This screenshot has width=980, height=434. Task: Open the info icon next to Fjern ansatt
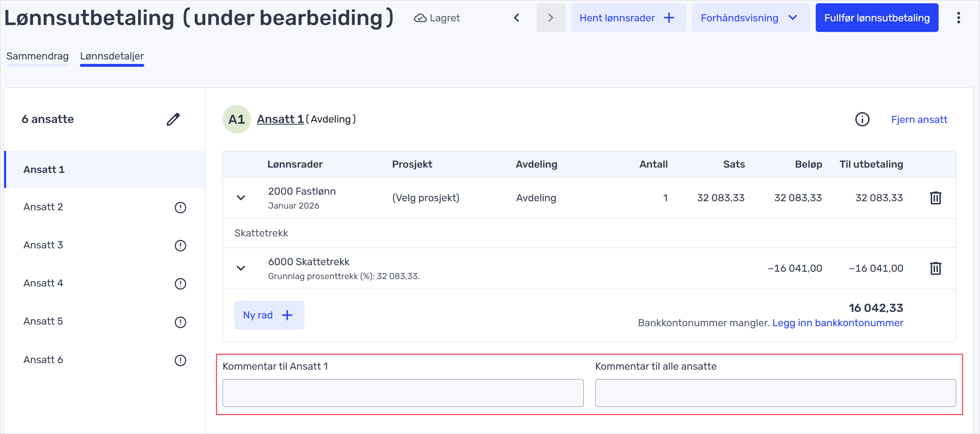[862, 119]
